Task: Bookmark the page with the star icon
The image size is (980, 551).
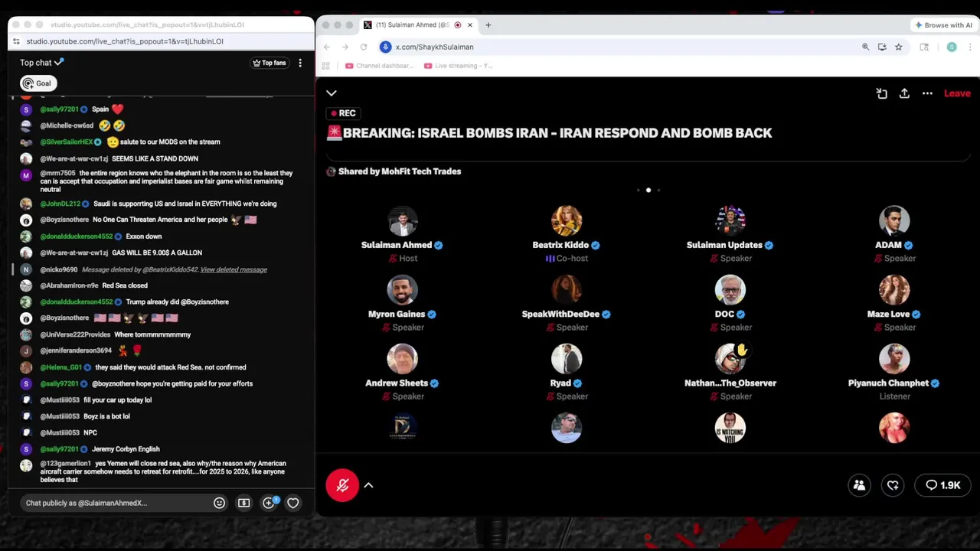Action: coord(899,47)
